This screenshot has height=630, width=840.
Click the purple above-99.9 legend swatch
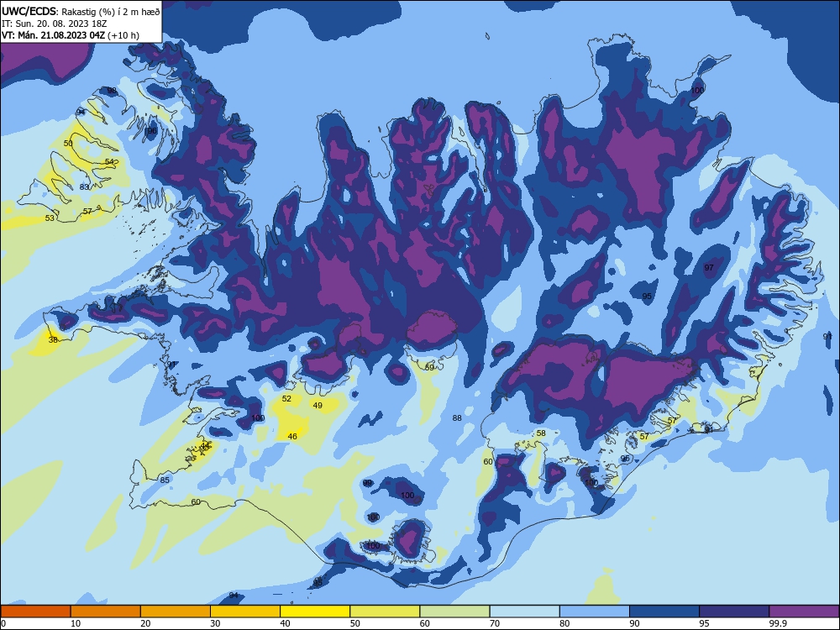pos(804,612)
